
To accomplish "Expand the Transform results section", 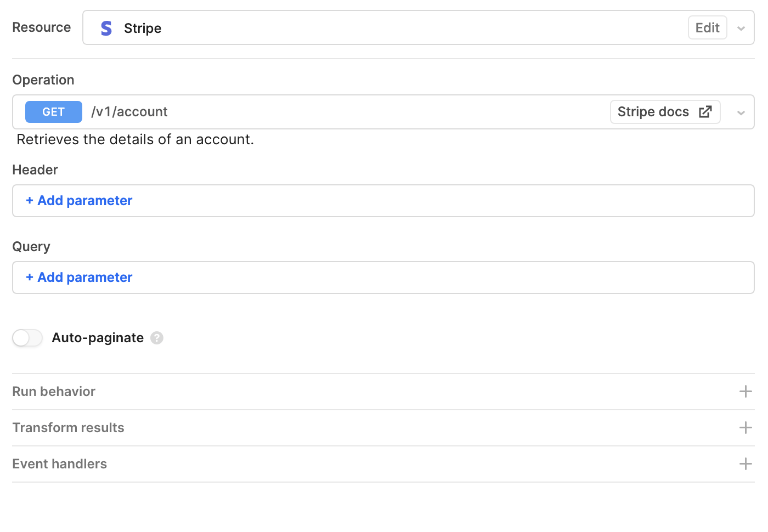I will tap(383, 428).
